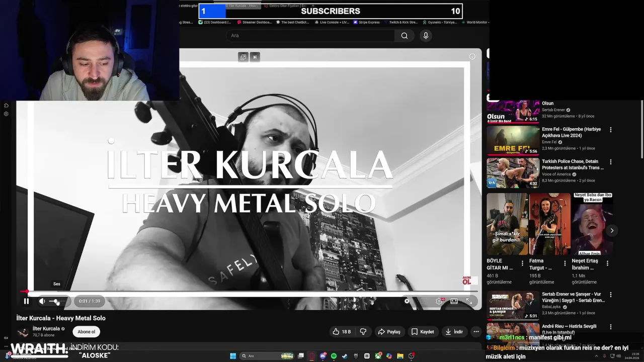Download the video with İndir
Screen dimensions: 644x362
tap(454, 332)
